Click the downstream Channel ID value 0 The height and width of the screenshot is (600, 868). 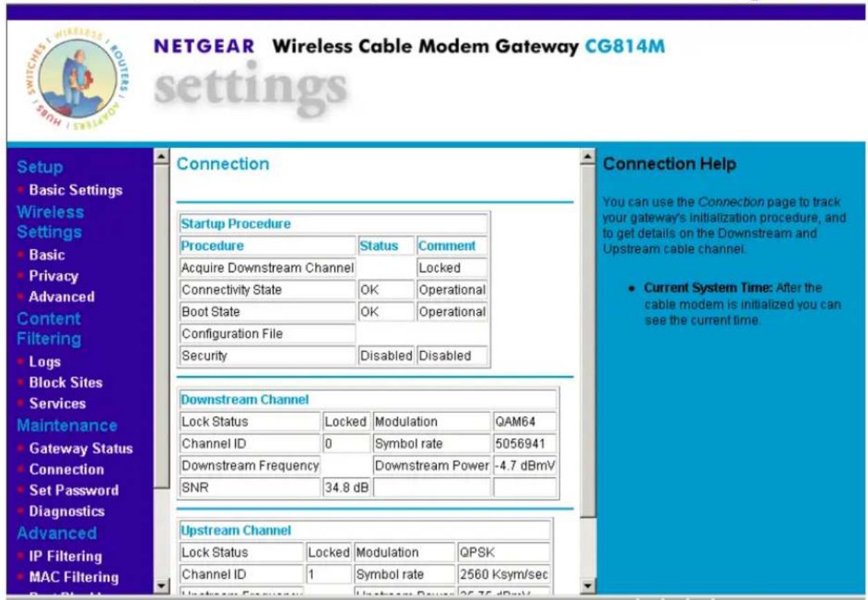[x=346, y=443]
